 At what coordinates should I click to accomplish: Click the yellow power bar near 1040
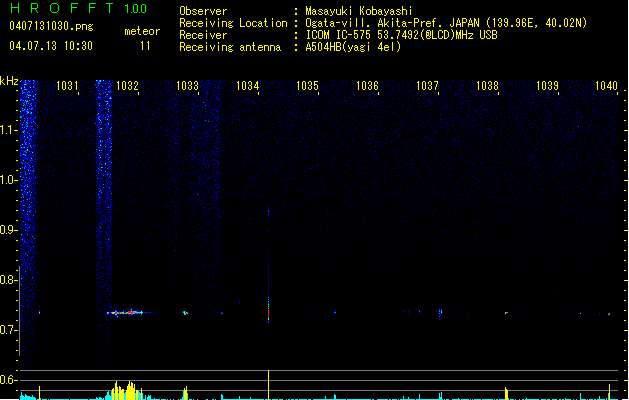point(609,392)
